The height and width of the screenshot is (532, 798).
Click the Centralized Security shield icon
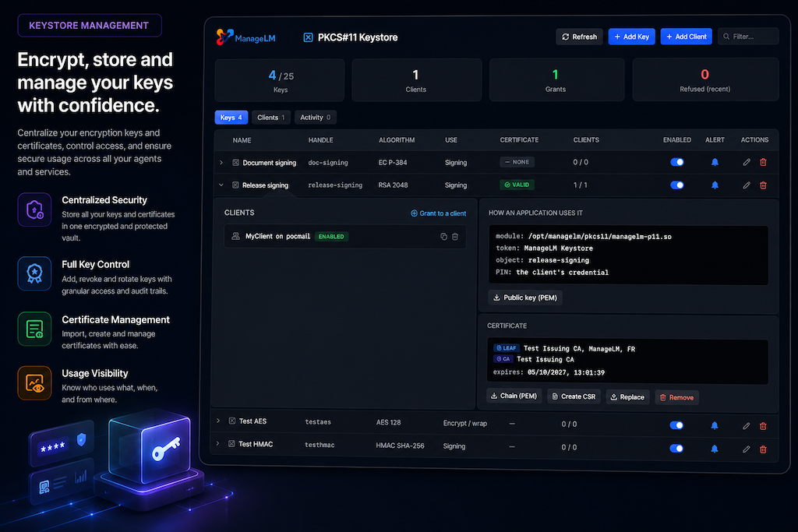click(34, 210)
